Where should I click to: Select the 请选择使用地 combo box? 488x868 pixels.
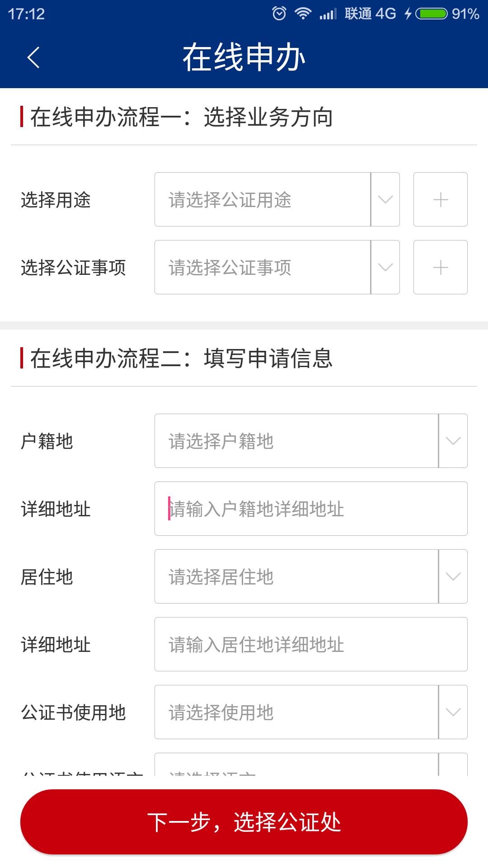(296, 712)
